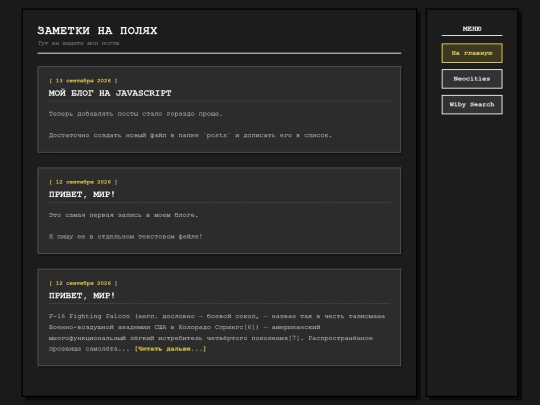The height and width of the screenshot is (405, 540).
Task: Click the date «13 сентября 2026»
Action: pyautogui.click(x=83, y=81)
